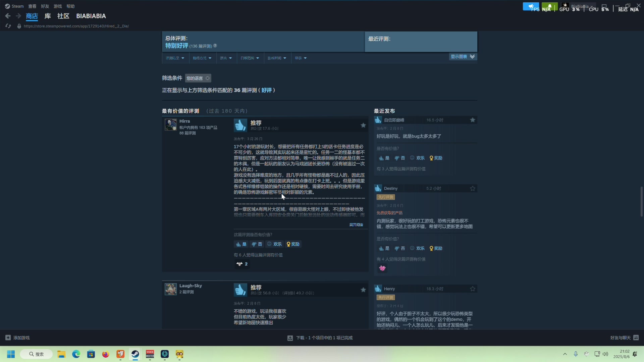Open Laugh-Sky's avatar profile picture
The height and width of the screenshot is (362, 644).
coord(170,289)
